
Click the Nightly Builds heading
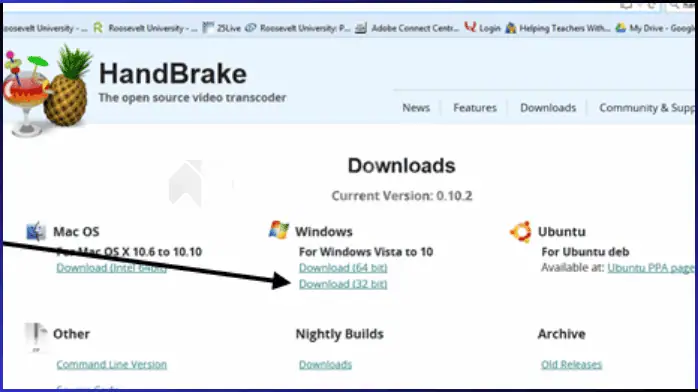click(340, 334)
